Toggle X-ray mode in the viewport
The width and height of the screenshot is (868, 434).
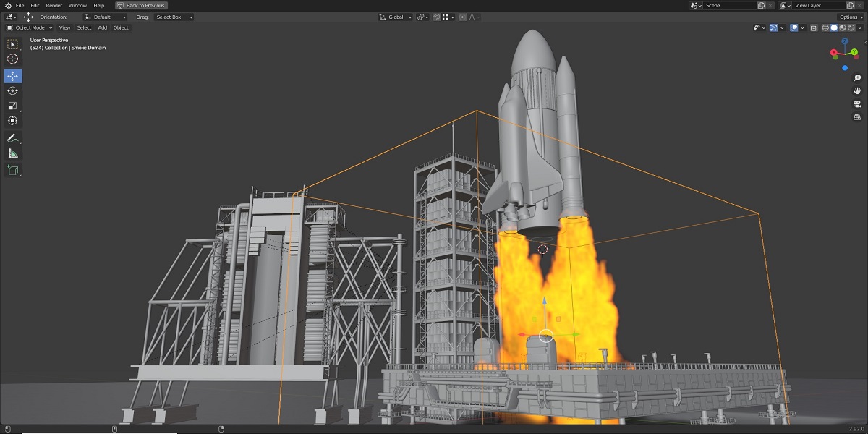pos(813,27)
